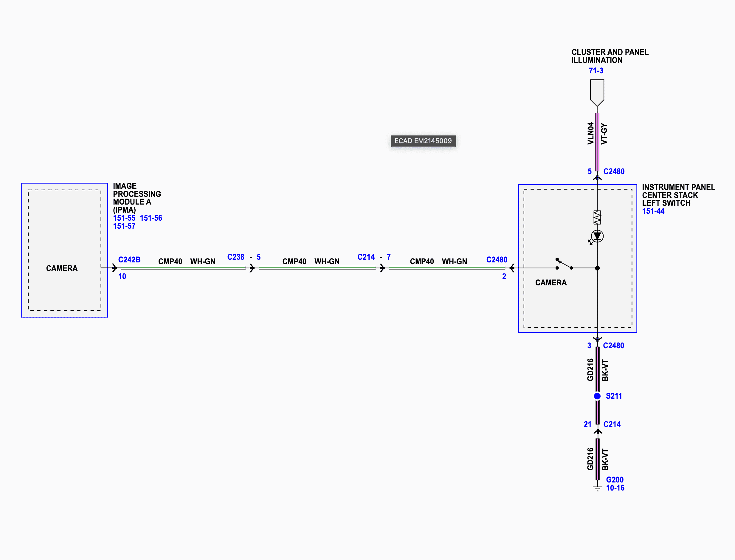This screenshot has width=735, height=560.
Task: Open the 151-57 page link
Action: [x=124, y=226]
